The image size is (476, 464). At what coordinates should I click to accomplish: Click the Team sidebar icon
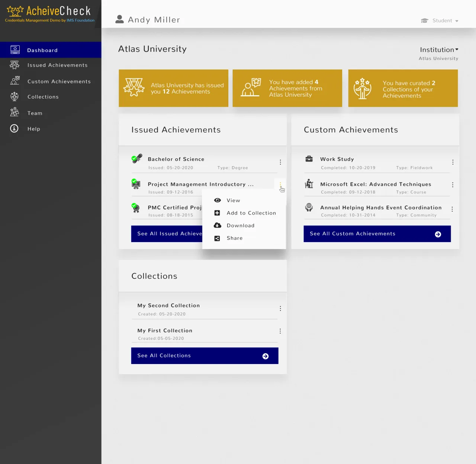tap(15, 112)
